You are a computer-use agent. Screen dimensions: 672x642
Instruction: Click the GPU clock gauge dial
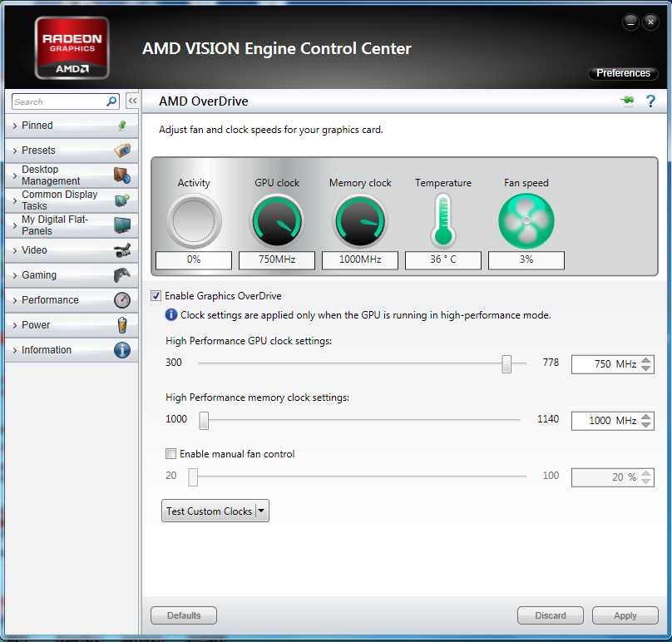[277, 221]
